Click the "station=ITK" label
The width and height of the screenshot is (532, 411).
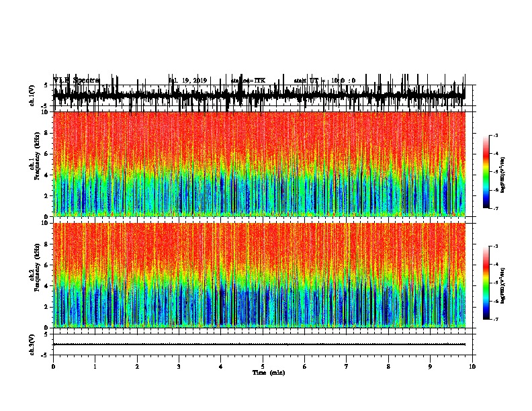tap(248, 81)
